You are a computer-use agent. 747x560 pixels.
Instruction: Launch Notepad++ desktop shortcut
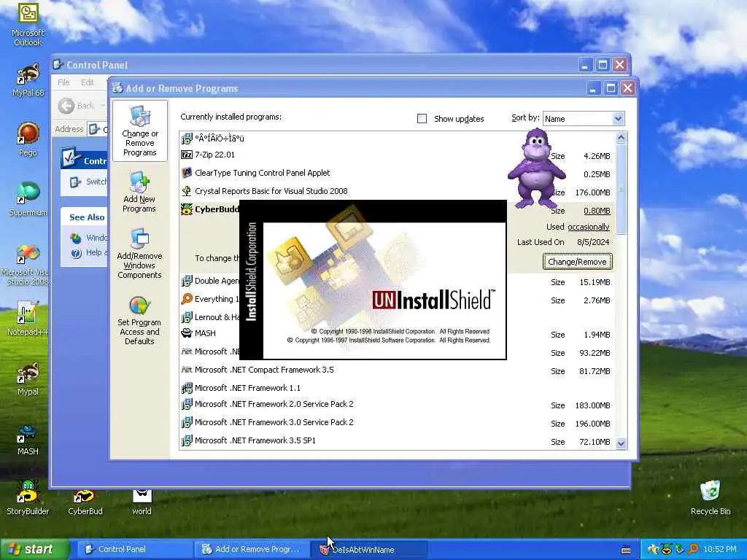tap(28, 318)
